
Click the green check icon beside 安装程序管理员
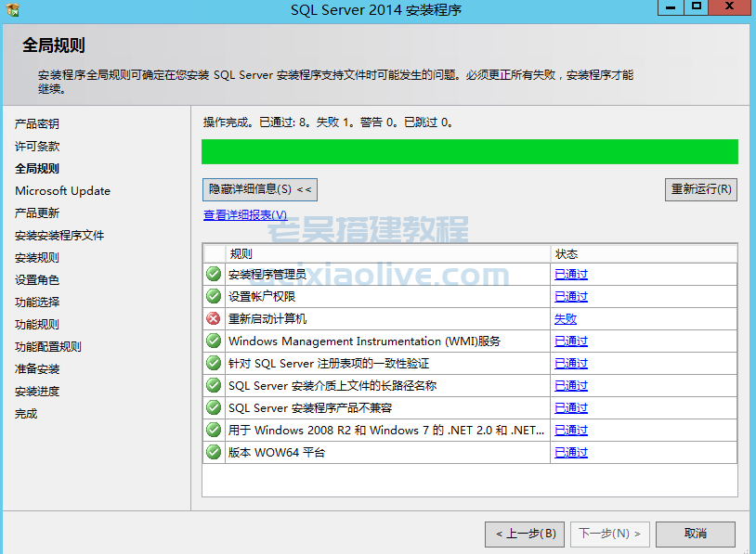click(214, 274)
